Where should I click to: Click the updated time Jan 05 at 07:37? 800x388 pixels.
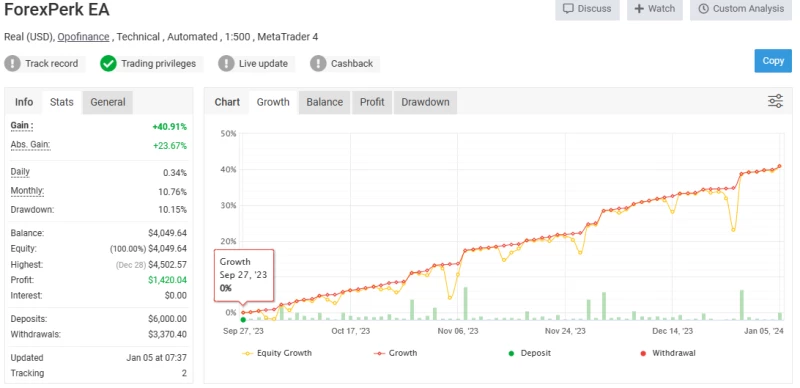pyautogui.click(x=156, y=358)
